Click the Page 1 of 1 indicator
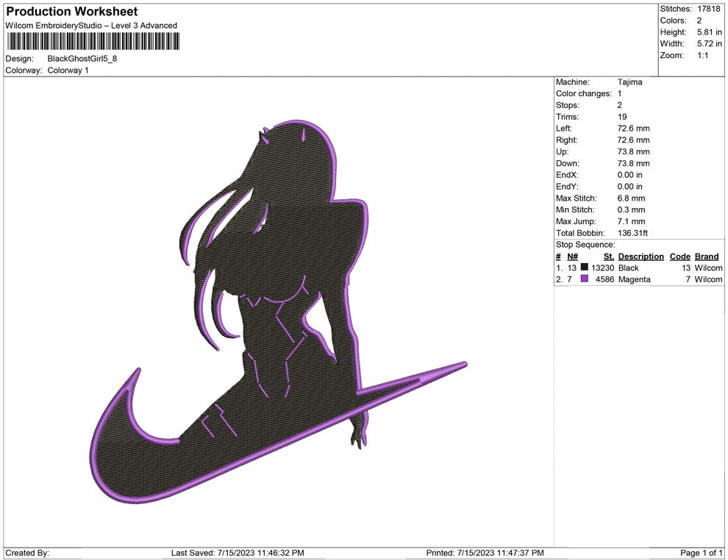This screenshot has width=728, height=560. (702, 553)
